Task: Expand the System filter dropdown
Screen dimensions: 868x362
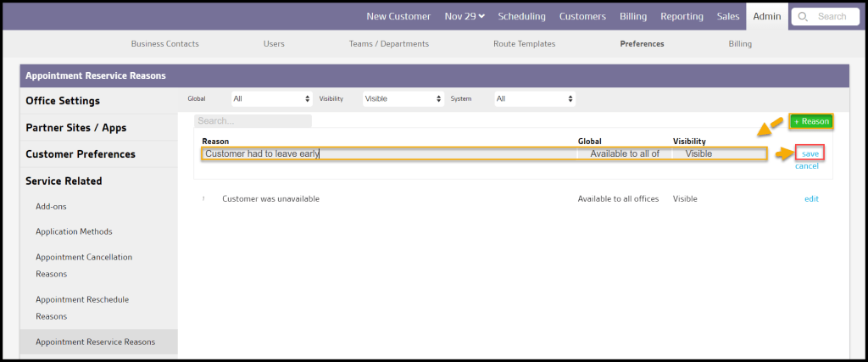Action: 535,99
